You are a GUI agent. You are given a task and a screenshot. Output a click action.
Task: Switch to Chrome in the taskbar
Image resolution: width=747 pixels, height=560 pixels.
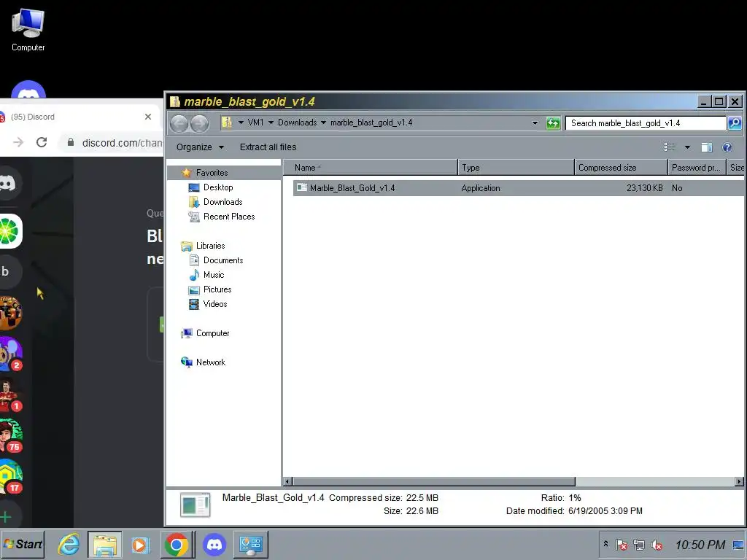pos(177,544)
